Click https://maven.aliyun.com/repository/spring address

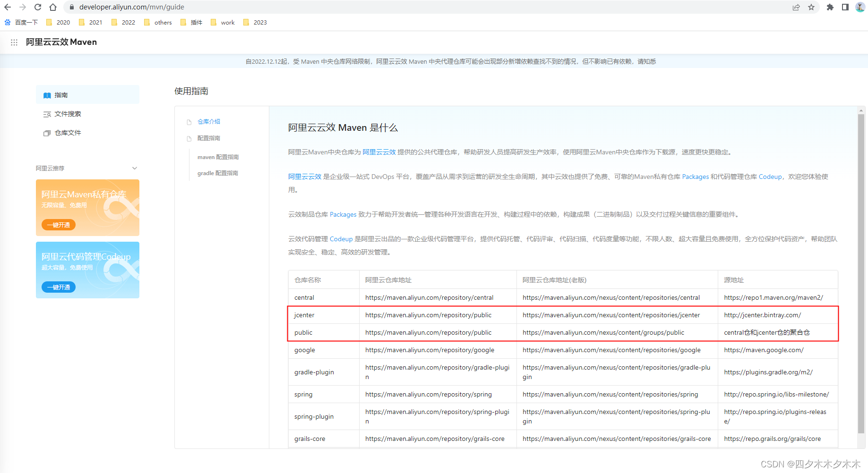click(428, 394)
